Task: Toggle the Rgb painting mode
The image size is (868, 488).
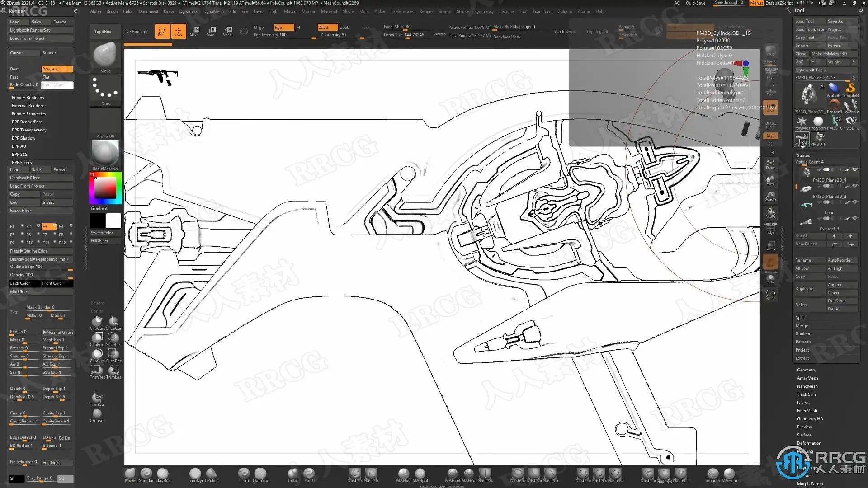Action: [x=283, y=27]
